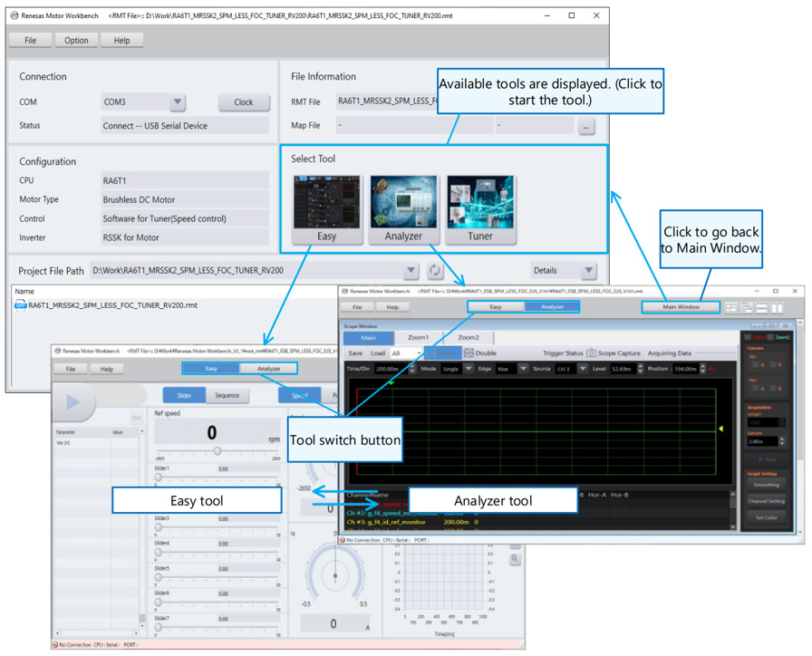Click the Scope Capture camera icon

coord(591,353)
